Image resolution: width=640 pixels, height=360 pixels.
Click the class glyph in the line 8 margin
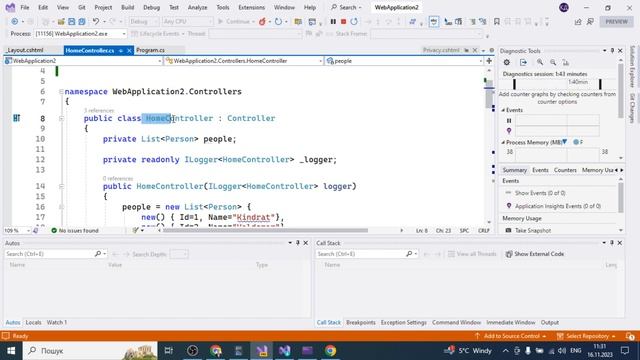click(x=16, y=118)
